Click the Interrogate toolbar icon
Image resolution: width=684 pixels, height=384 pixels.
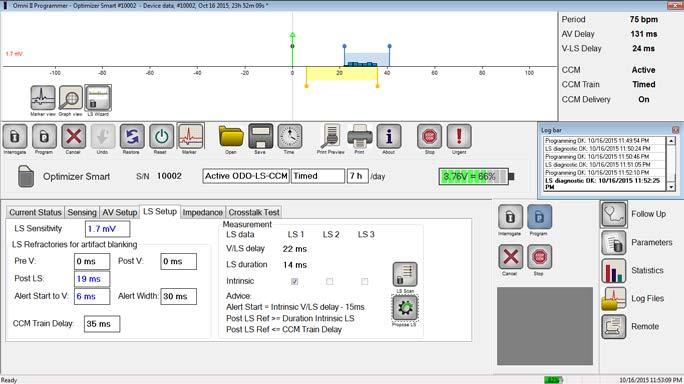pos(15,137)
